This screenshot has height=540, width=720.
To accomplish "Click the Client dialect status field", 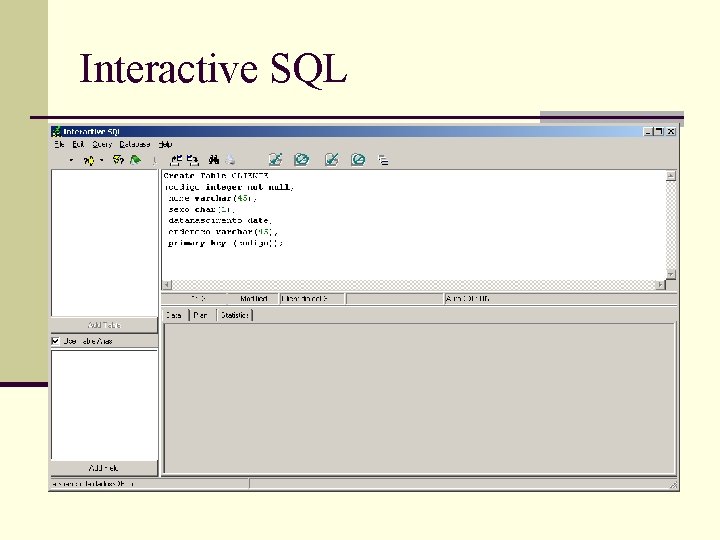I will (x=312, y=298).
